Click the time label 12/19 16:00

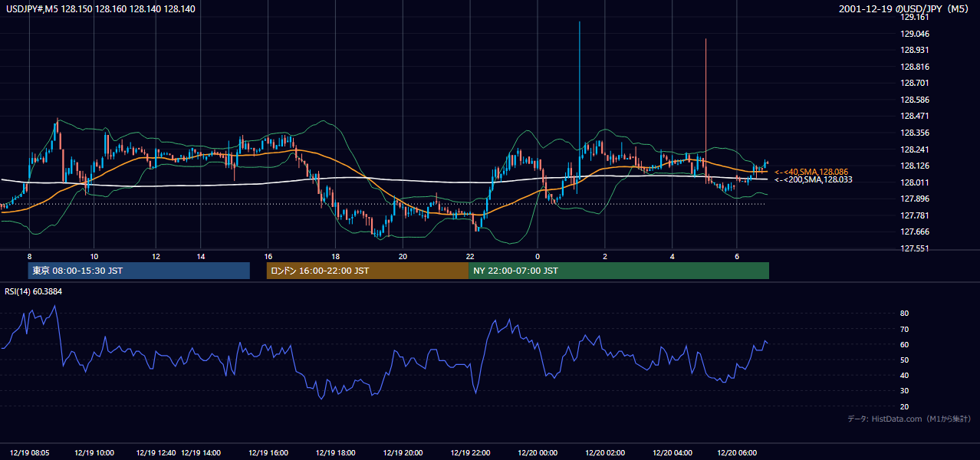pyautogui.click(x=268, y=453)
